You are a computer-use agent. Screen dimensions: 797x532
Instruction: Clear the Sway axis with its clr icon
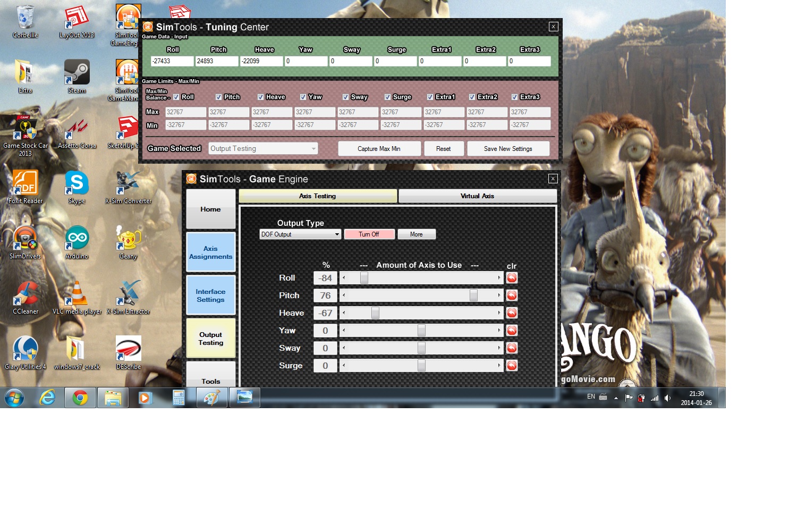pos(512,348)
